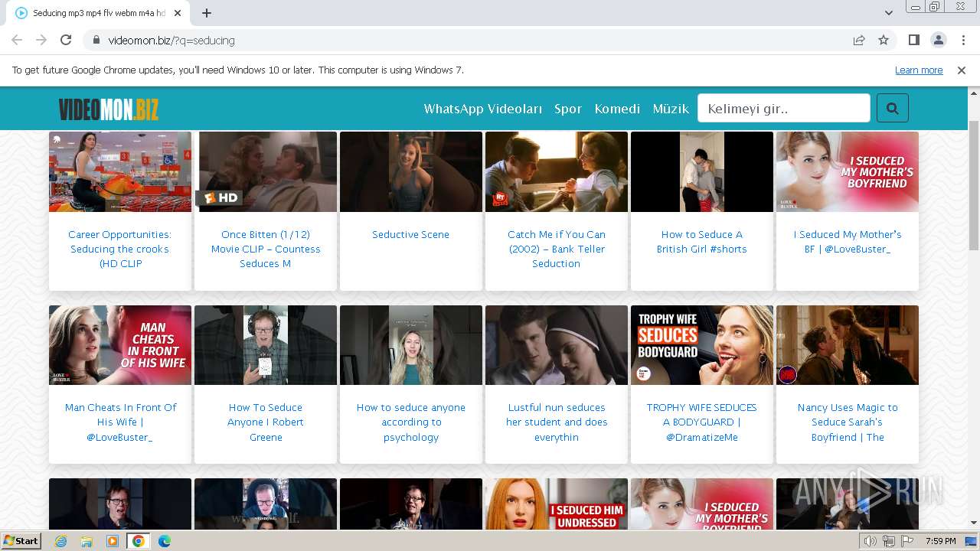Open the file explorer taskbar icon
Viewport: 980px width, 551px height.
click(x=87, y=541)
